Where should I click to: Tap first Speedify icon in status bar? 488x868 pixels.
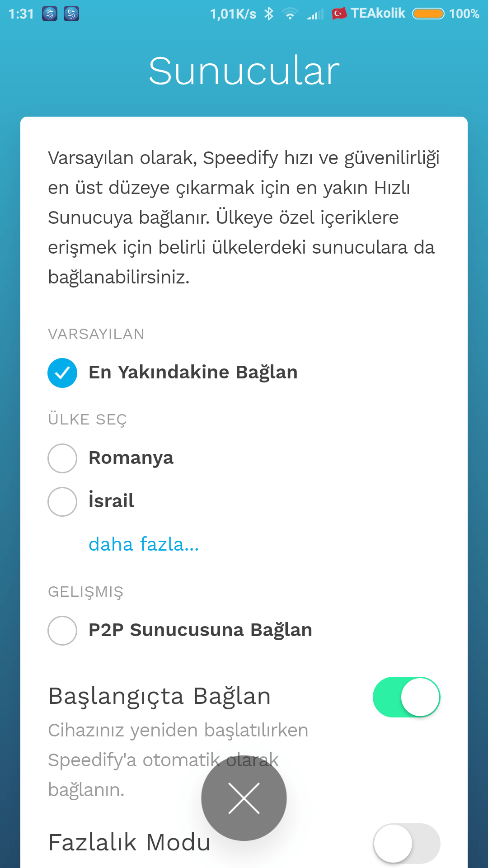pos(50,14)
